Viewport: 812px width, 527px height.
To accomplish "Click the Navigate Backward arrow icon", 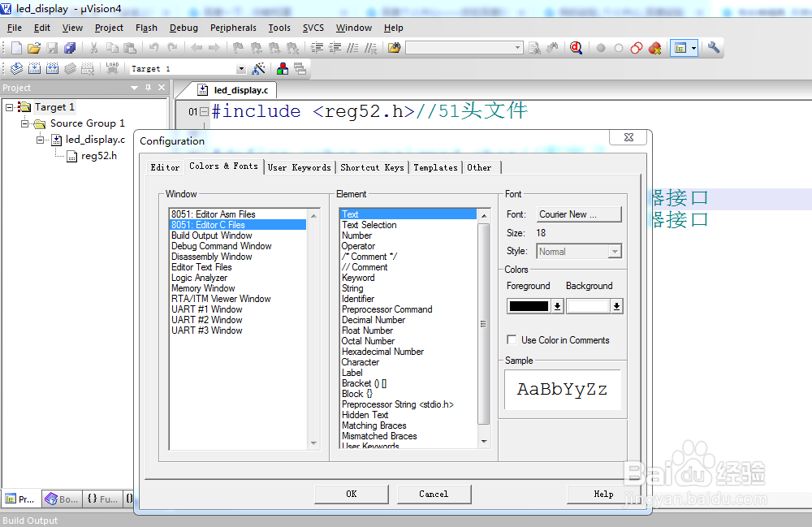I will click(197, 48).
